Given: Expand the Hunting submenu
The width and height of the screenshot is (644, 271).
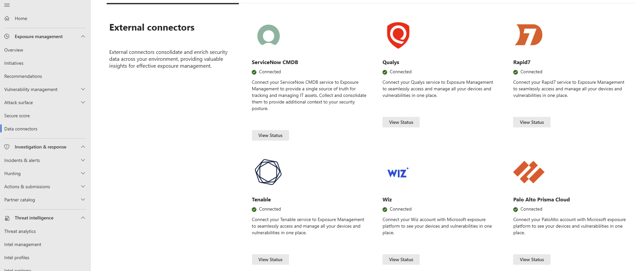Looking at the screenshot, I should (83, 173).
